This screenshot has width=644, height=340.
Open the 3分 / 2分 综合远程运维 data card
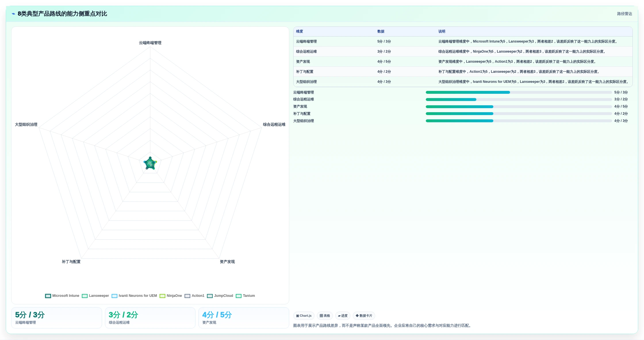(x=150, y=318)
